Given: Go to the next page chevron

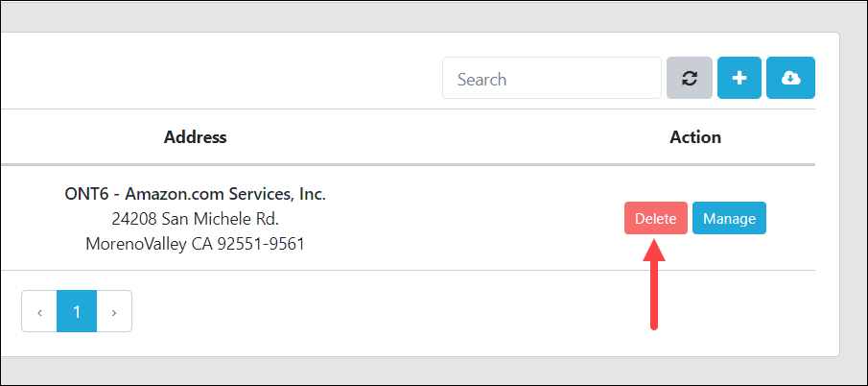Looking at the screenshot, I should point(114,311).
